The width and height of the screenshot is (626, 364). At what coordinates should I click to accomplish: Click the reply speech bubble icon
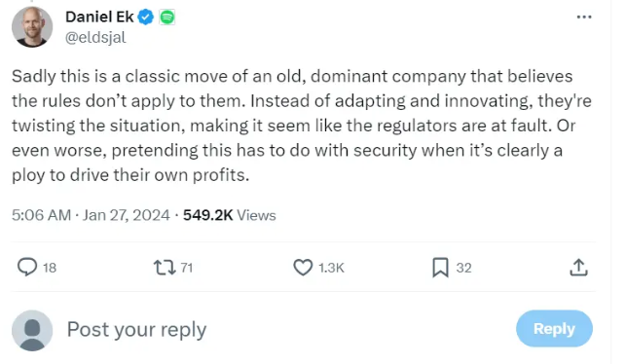coord(27,267)
